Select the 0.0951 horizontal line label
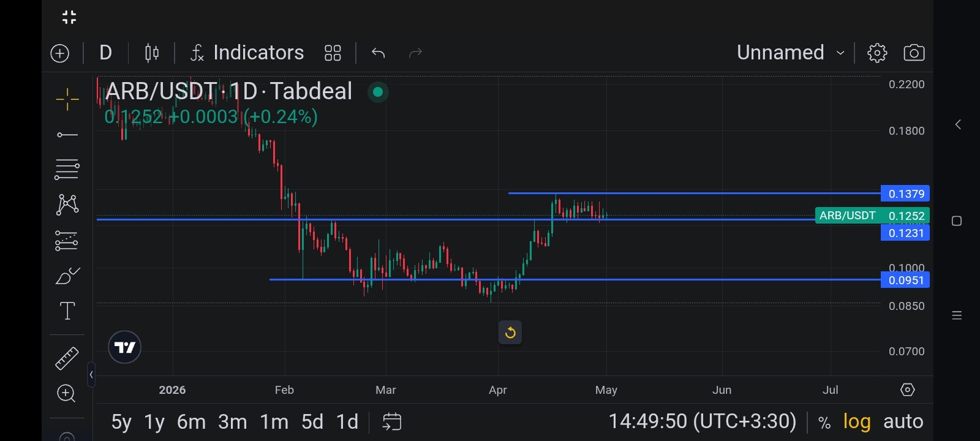 [x=905, y=280]
